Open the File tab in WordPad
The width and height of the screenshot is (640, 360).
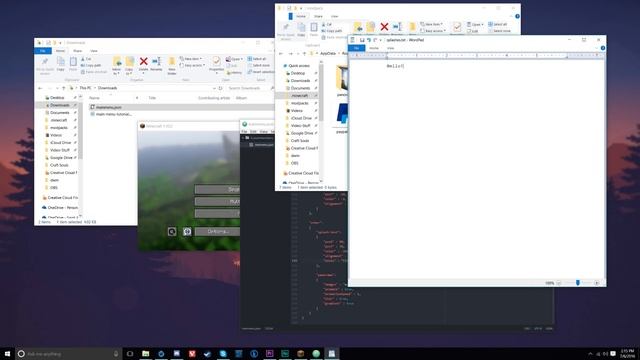point(356,48)
